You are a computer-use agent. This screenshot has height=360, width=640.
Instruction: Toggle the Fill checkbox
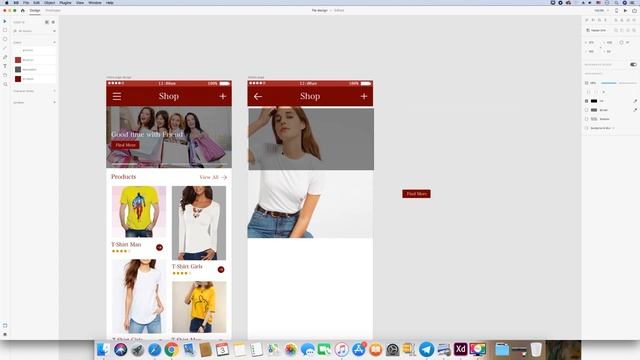coord(587,101)
